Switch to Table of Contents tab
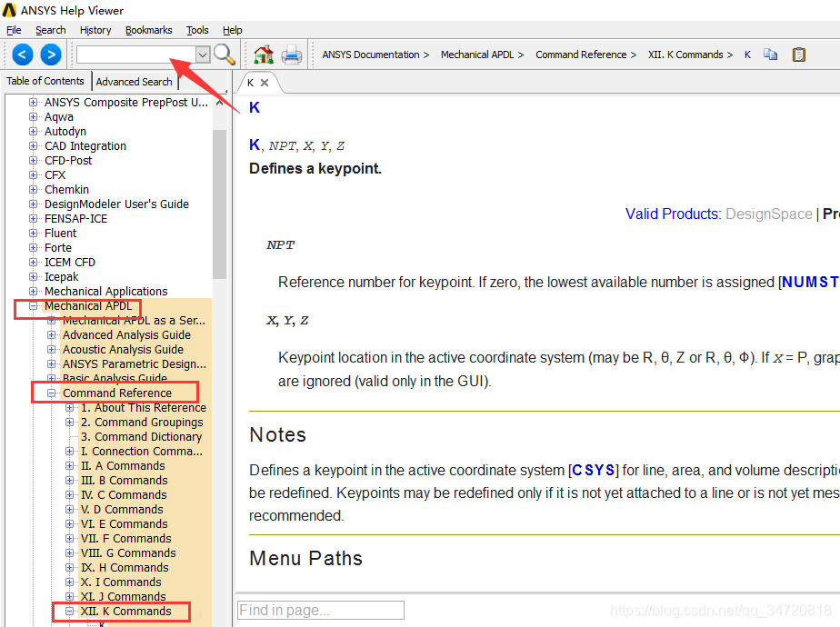The width and height of the screenshot is (840, 627). pyautogui.click(x=45, y=81)
